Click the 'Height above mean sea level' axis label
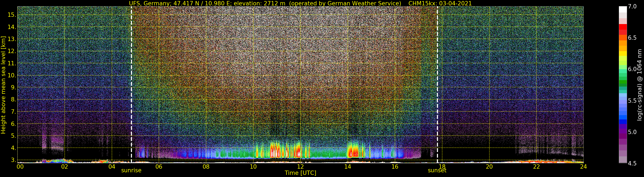This screenshot has height=177, width=644. pyautogui.click(x=3, y=85)
